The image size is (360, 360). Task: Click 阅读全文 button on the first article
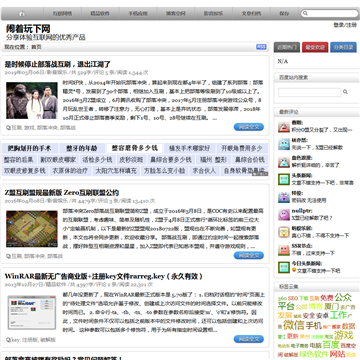click(249, 127)
